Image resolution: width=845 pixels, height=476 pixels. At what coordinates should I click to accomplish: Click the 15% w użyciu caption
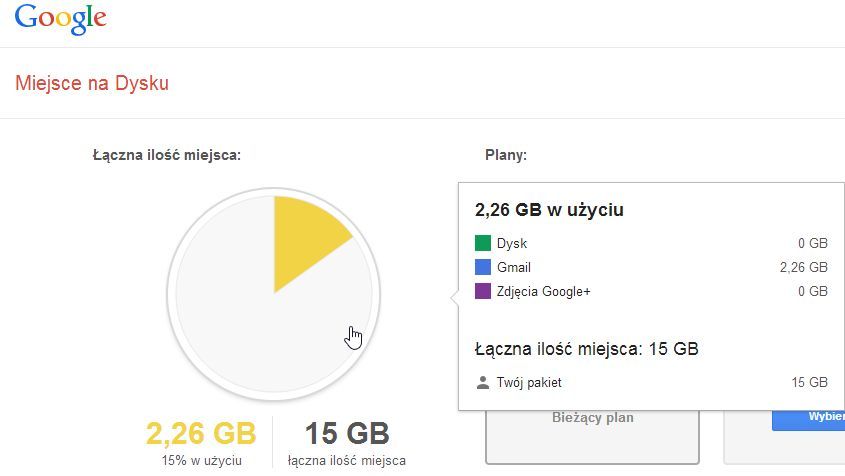(202, 461)
